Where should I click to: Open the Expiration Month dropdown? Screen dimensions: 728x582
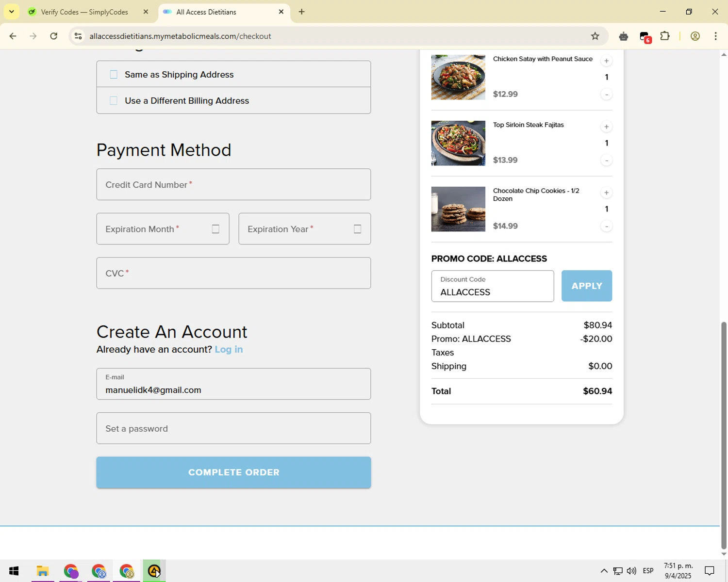[163, 228]
